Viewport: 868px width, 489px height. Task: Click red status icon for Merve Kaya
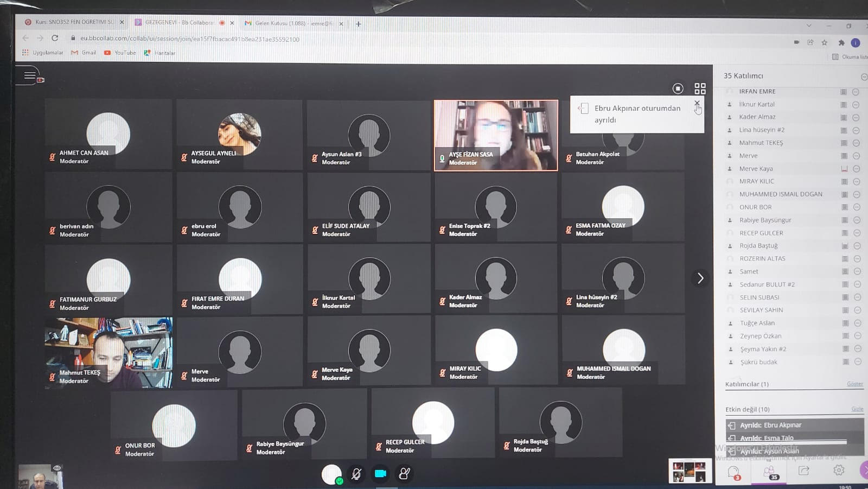(844, 169)
